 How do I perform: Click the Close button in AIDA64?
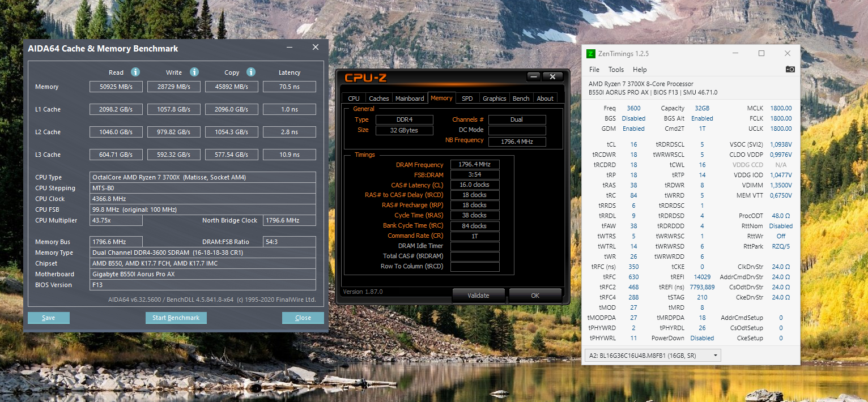[x=303, y=318]
